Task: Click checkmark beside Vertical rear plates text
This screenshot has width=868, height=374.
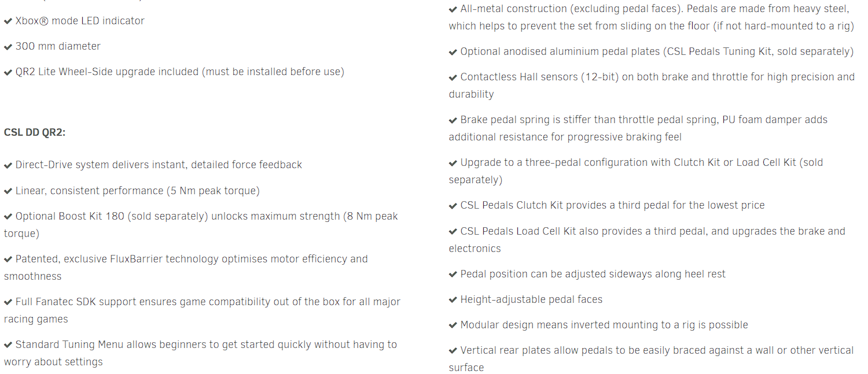Action: [453, 351]
